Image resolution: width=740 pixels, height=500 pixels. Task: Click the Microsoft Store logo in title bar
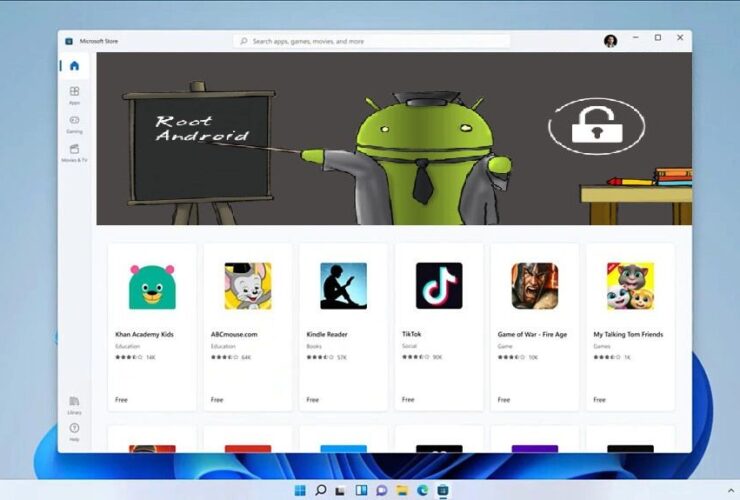click(x=69, y=41)
